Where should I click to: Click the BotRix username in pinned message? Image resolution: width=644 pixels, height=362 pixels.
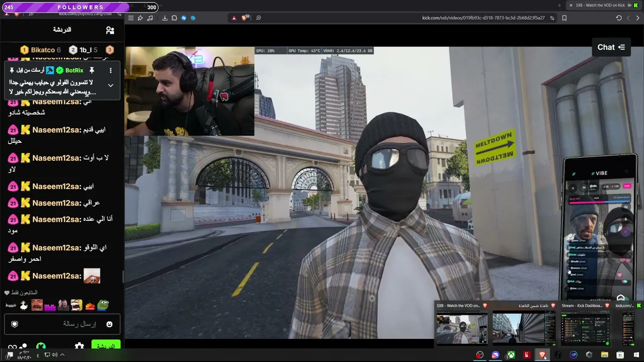coord(74,70)
